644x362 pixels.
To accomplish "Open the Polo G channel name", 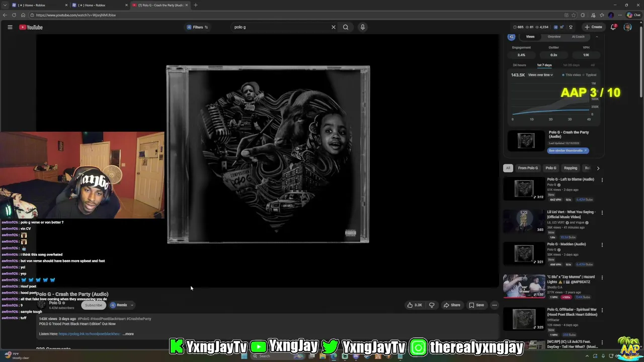I will pos(55,303).
